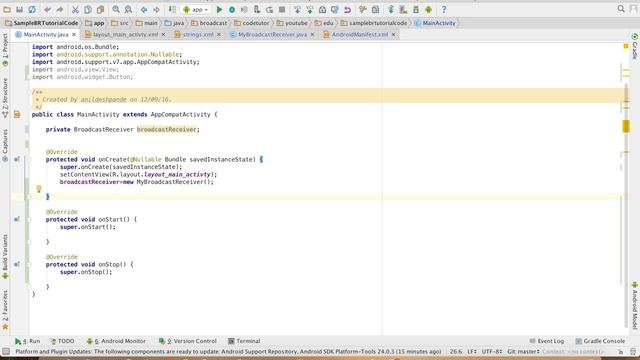Close the strings.xml tab
This screenshot has width=640, height=360.
point(219,35)
